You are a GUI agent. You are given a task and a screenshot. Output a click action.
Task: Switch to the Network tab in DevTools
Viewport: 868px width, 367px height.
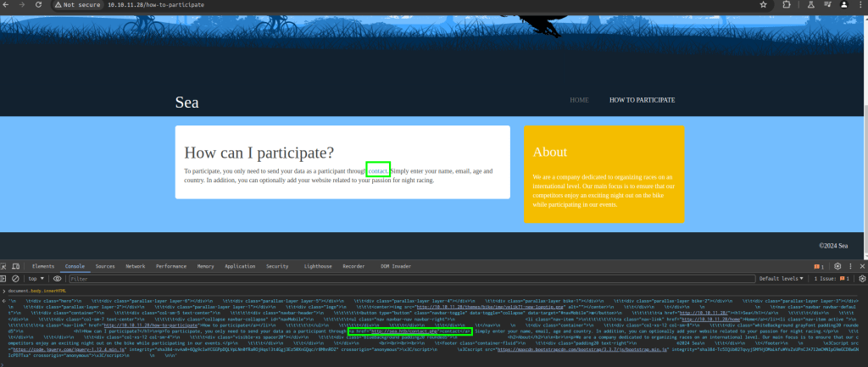135,266
